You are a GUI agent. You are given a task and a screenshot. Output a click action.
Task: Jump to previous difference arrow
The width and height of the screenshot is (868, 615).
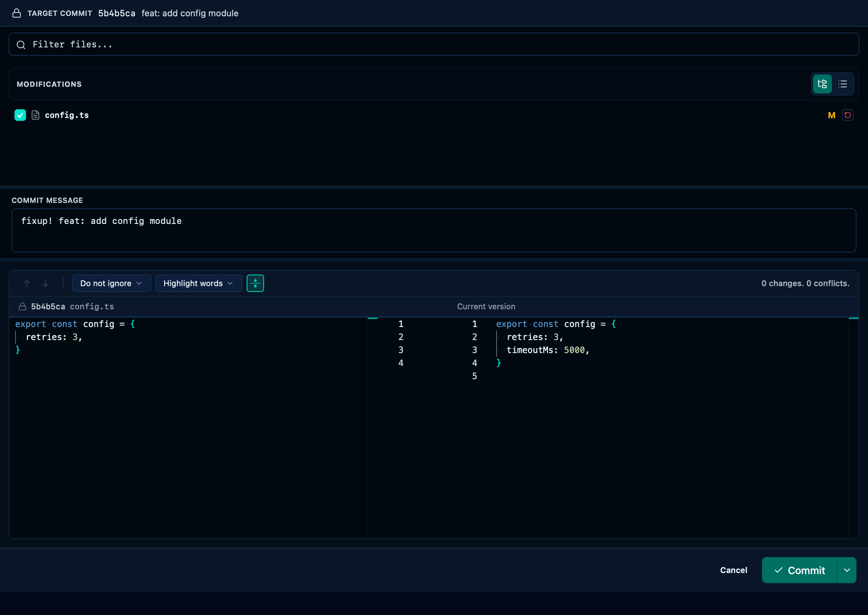[26, 283]
